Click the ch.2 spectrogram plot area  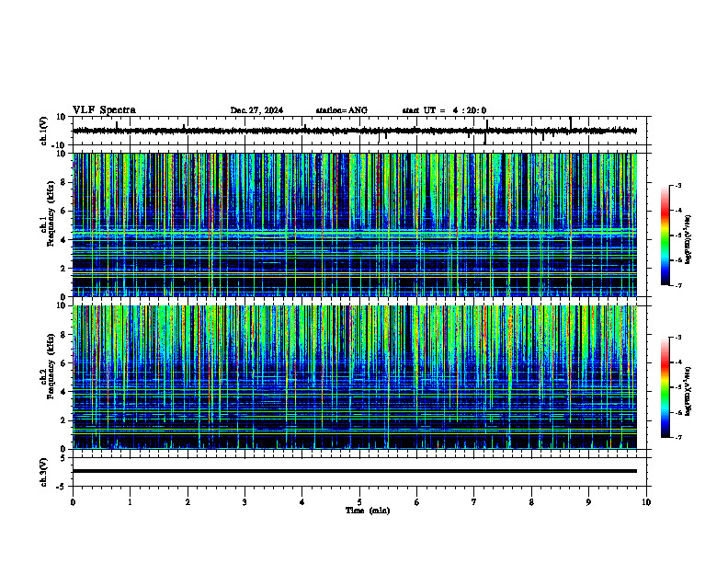(355, 377)
